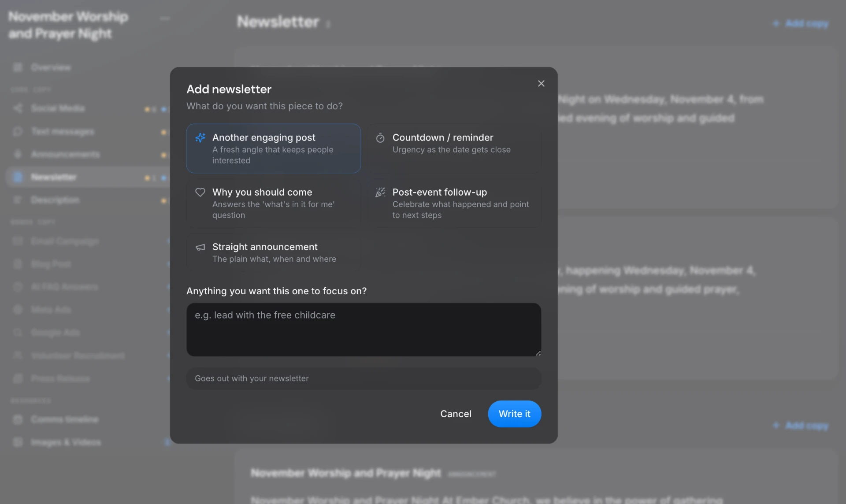The height and width of the screenshot is (504, 846).
Task: Click the lower 'Add copy' link
Action: tap(801, 426)
